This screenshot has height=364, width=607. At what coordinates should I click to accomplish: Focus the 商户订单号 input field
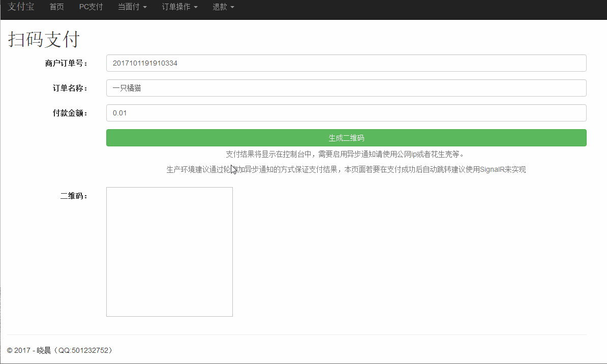tap(346, 63)
